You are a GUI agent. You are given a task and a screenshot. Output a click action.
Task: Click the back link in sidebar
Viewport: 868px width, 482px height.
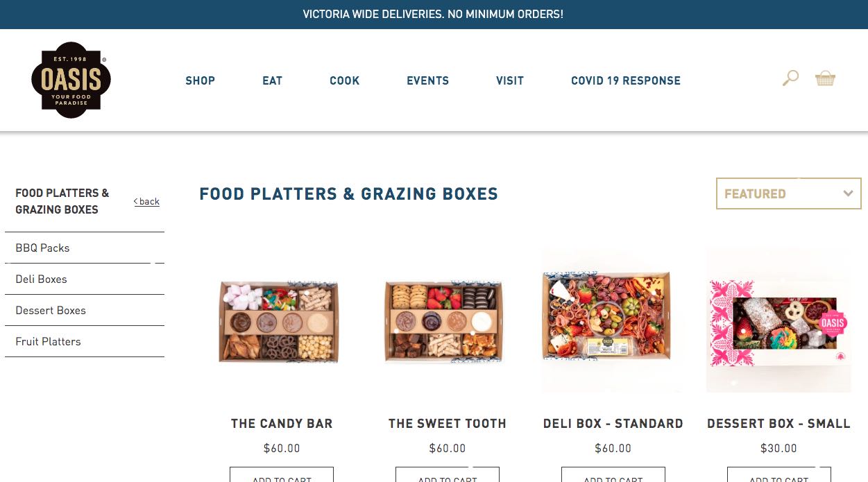(x=146, y=202)
